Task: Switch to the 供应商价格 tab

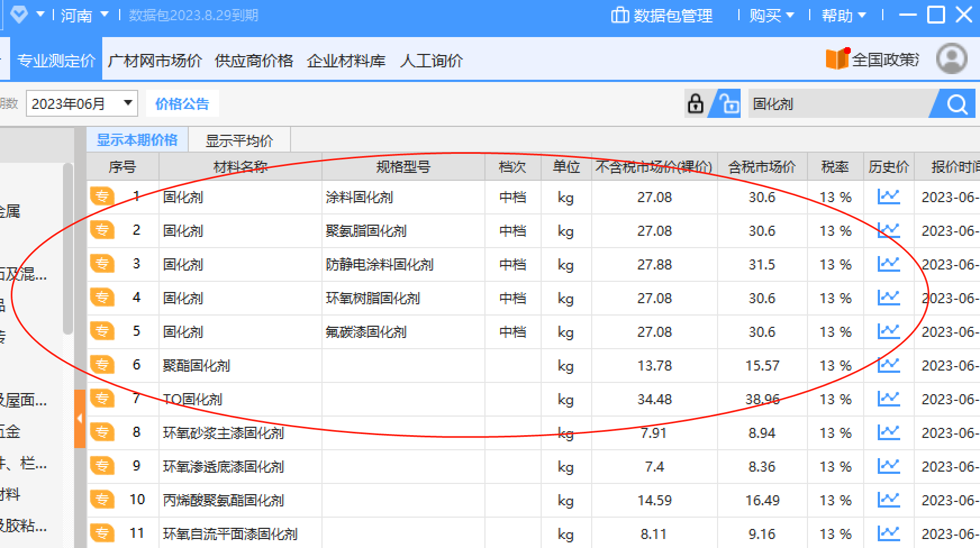Action: click(x=254, y=61)
